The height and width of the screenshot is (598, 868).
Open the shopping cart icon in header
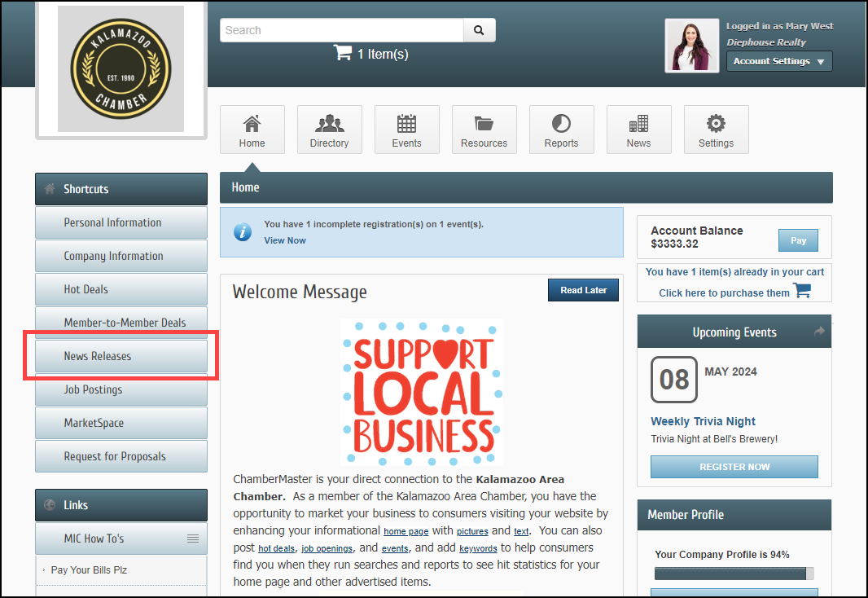click(343, 53)
